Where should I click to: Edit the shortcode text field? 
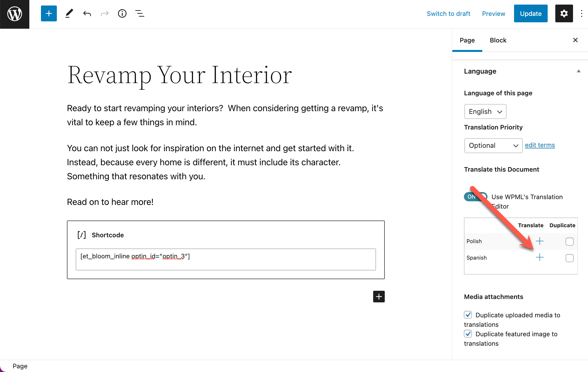(x=226, y=259)
